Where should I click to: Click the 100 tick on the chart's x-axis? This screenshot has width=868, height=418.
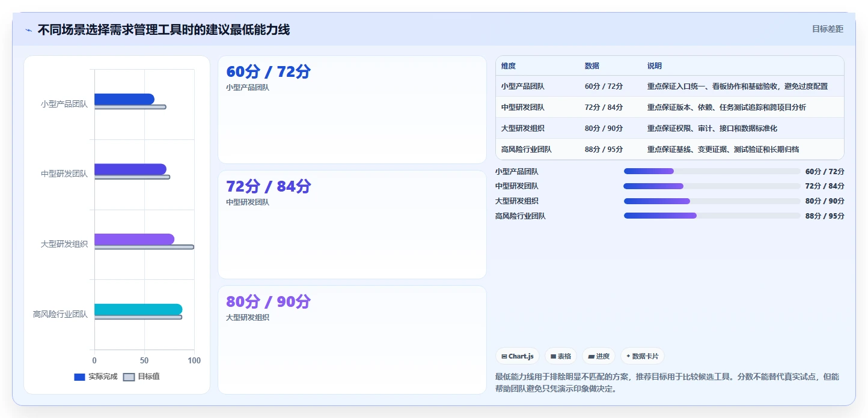point(194,360)
